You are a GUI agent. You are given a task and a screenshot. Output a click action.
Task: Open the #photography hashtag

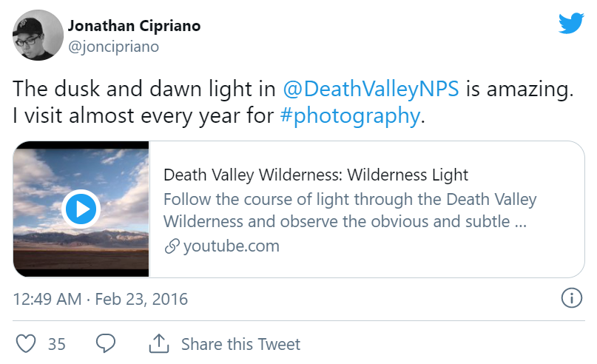pos(350,116)
